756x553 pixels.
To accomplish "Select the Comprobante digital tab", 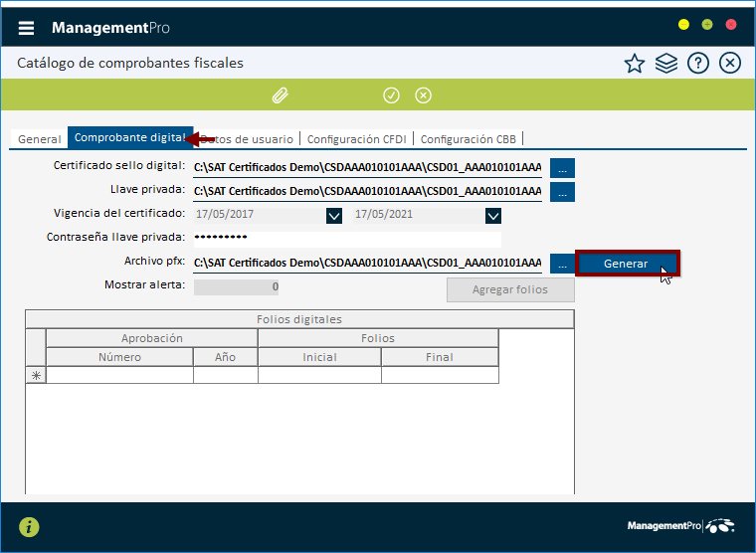I will 130,138.
